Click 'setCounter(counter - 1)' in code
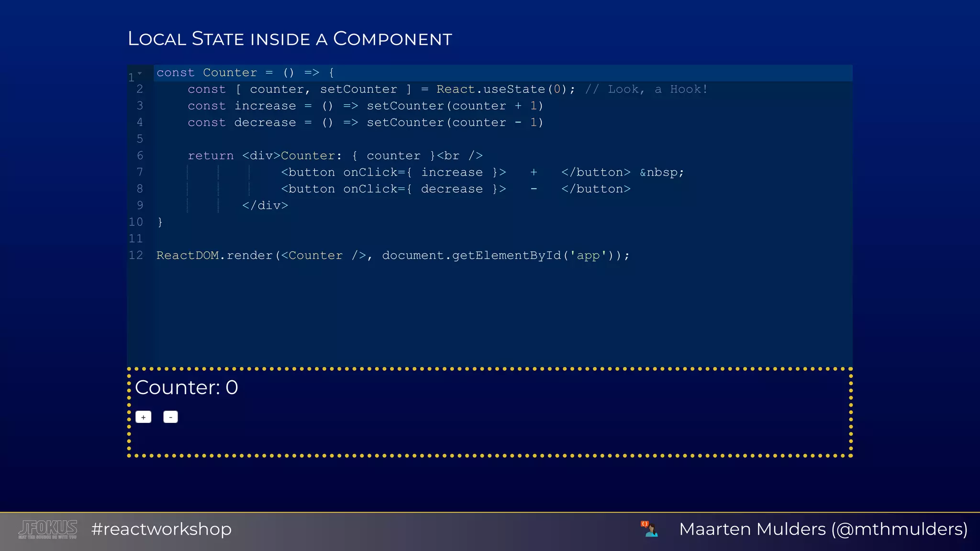Screen dimensions: 980x551 click(x=455, y=123)
